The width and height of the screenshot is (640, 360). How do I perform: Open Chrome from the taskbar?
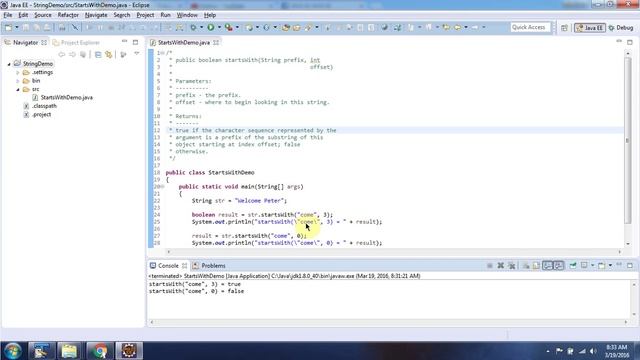click(99, 351)
